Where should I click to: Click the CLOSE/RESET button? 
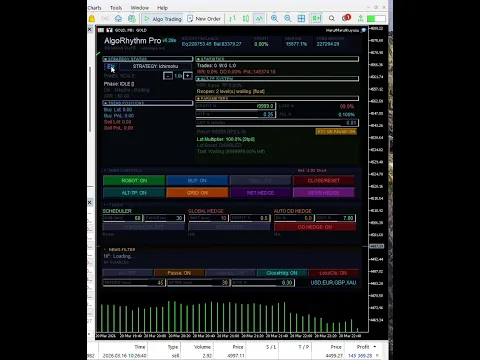(x=324, y=180)
